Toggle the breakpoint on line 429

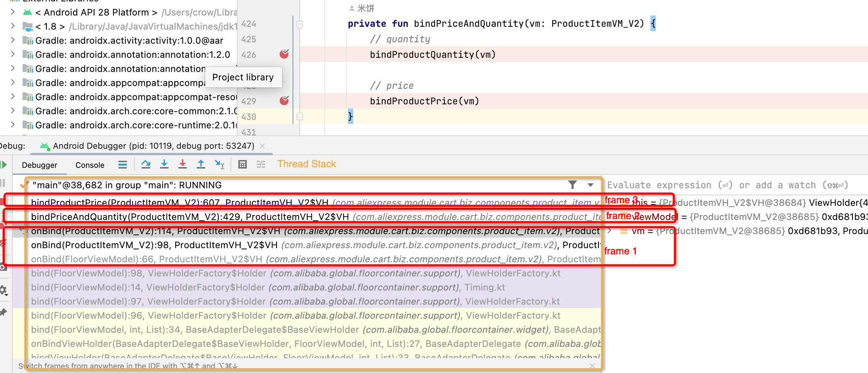point(284,100)
